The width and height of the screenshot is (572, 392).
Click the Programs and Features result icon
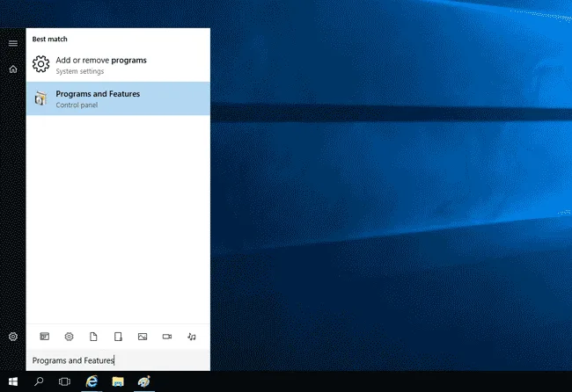tap(40, 98)
